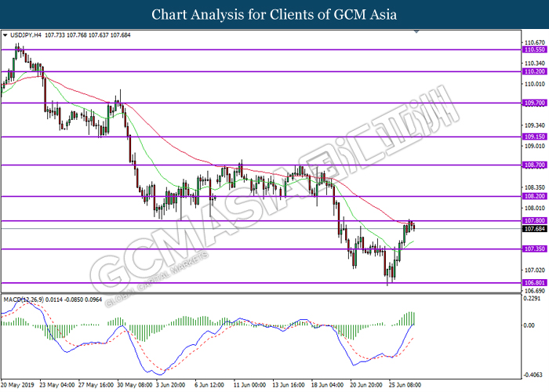Click the 109.010 price scale value
This screenshot has width=549, height=392.
coord(535,146)
